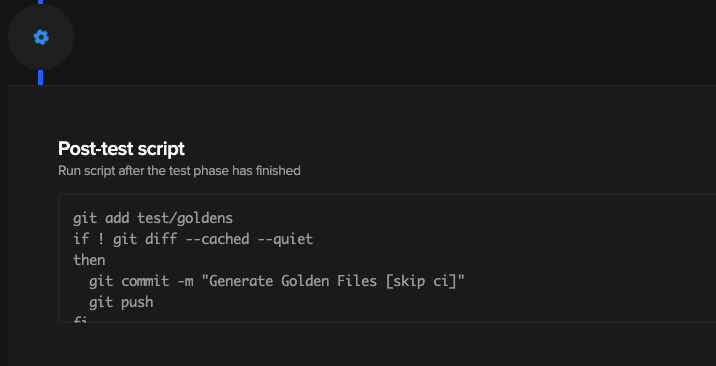716x366 pixels.
Task: Click the '--cached' flag in the script
Action: (217, 239)
